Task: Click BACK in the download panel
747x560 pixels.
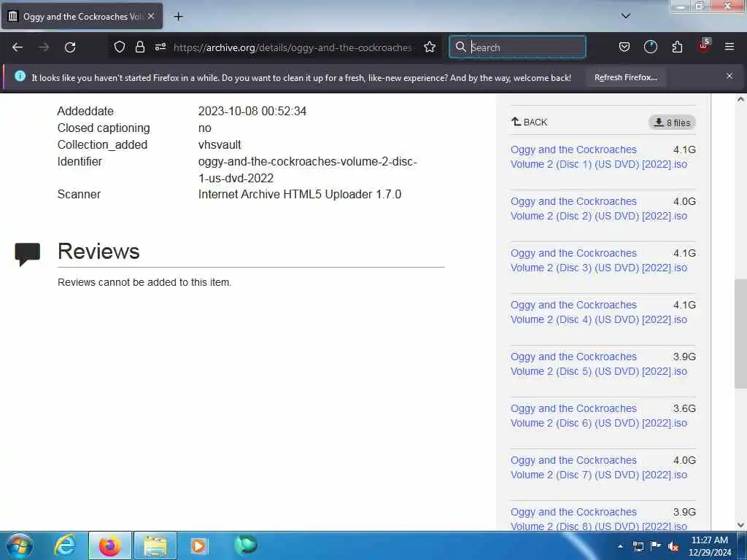Action: [530, 122]
